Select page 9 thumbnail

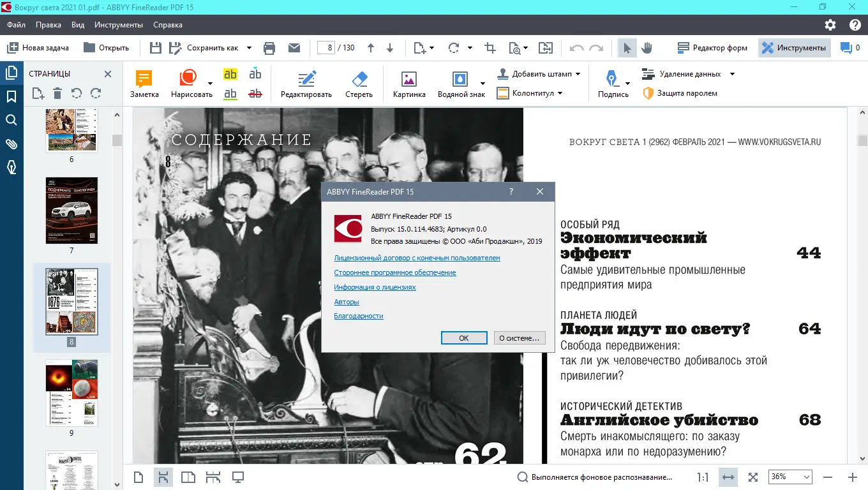pos(71,392)
